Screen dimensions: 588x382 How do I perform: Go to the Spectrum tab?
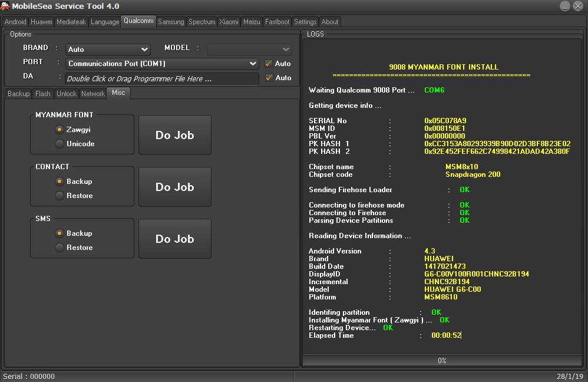pos(201,22)
